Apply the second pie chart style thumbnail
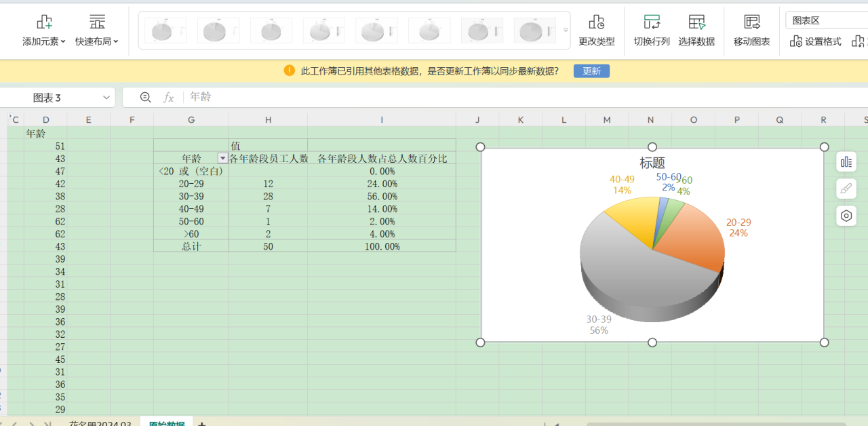868x426 pixels. (218, 31)
